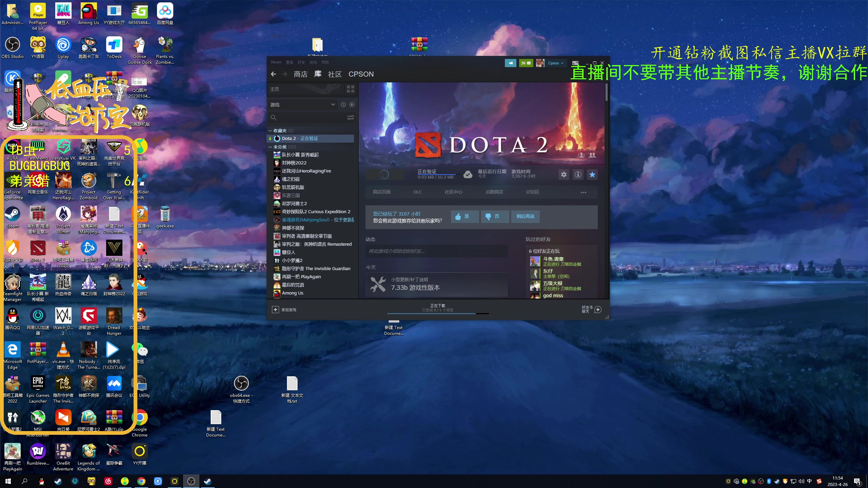Toggle the ready-to-play filter icon
The image size is (868, 488).
[352, 105]
